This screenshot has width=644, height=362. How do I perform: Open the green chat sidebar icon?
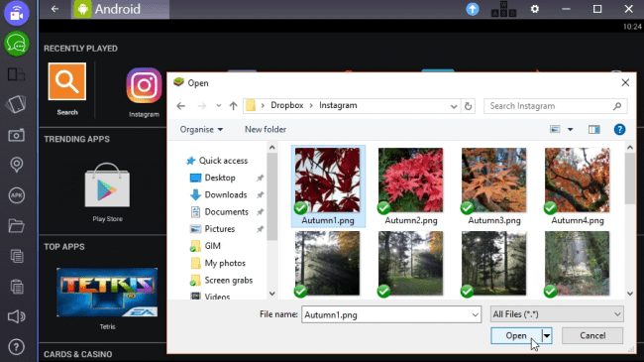click(x=17, y=44)
